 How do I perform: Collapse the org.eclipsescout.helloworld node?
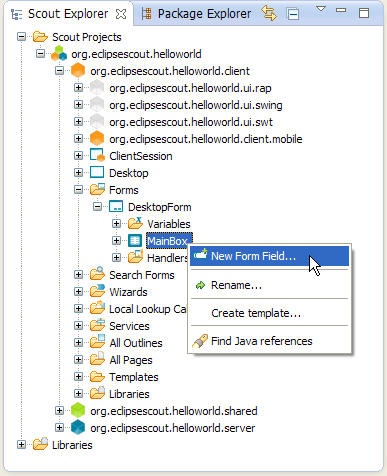tap(40, 53)
